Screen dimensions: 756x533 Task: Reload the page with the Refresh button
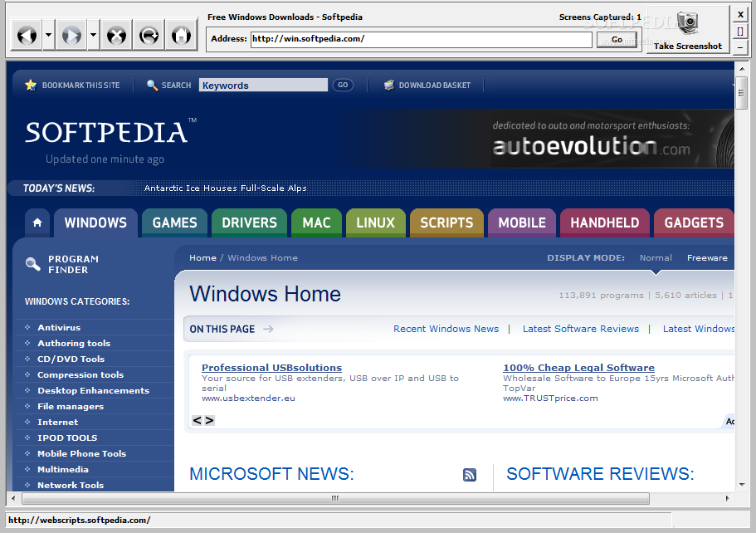tap(149, 35)
